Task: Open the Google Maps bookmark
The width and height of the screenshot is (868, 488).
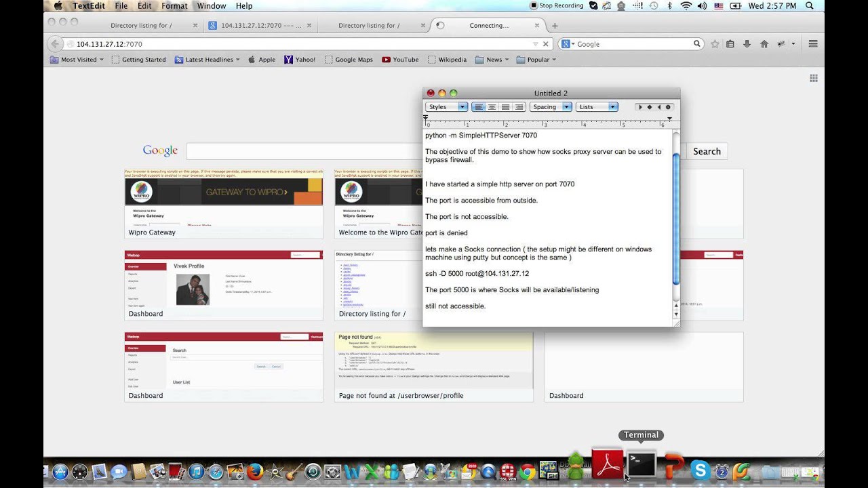Action: pos(349,60)
